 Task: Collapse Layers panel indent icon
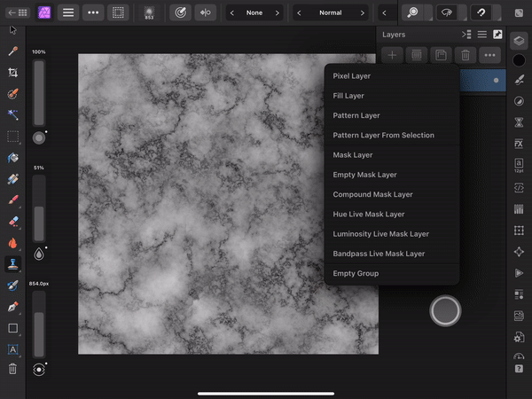tap(466, 35)
